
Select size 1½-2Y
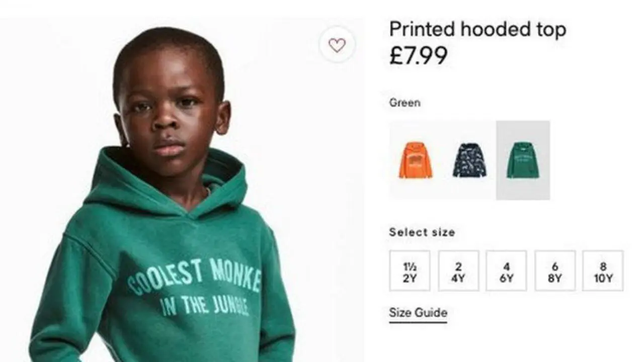coord(410,271)
